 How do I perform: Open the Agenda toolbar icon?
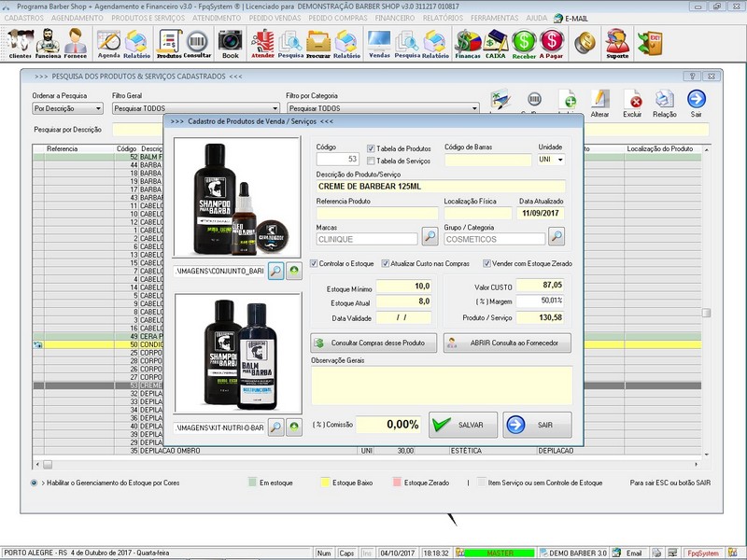click(108, 44)
